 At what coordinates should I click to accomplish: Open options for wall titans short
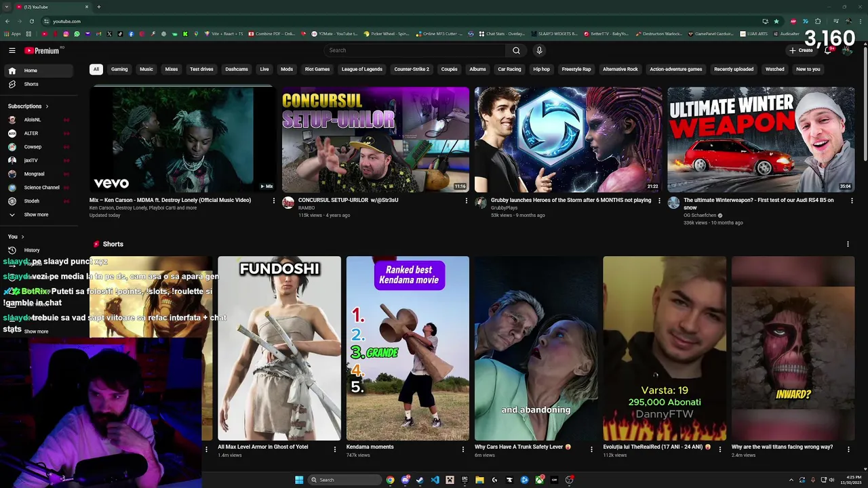click(x=848, y=449)
